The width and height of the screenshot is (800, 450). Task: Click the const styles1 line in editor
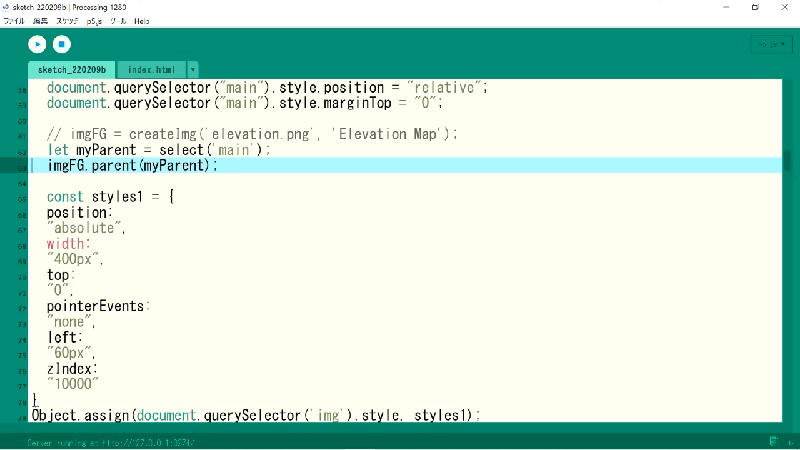(110, 197)
